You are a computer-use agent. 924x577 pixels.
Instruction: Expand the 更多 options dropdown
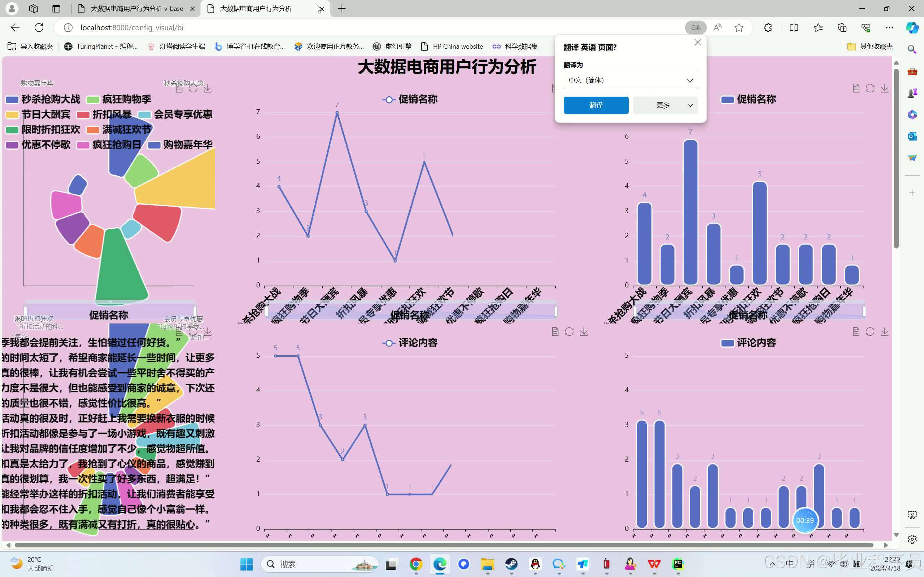coord(665,105)
